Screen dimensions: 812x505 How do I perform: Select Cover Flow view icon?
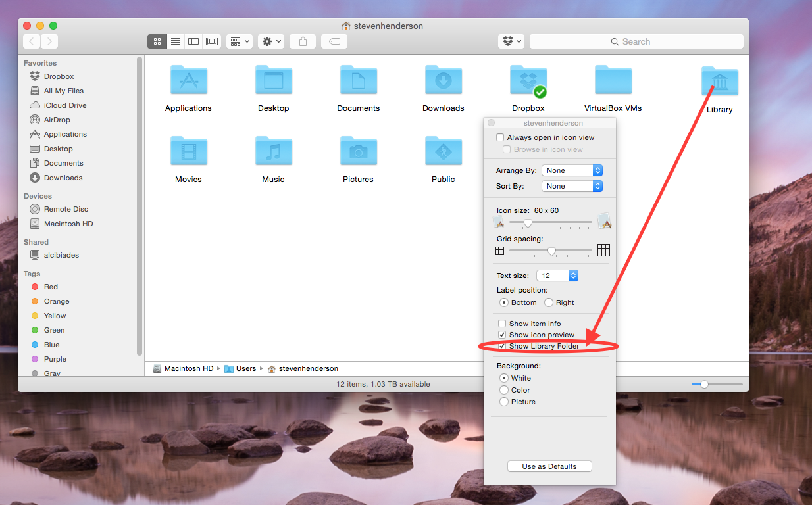click(x=212, y=41)
